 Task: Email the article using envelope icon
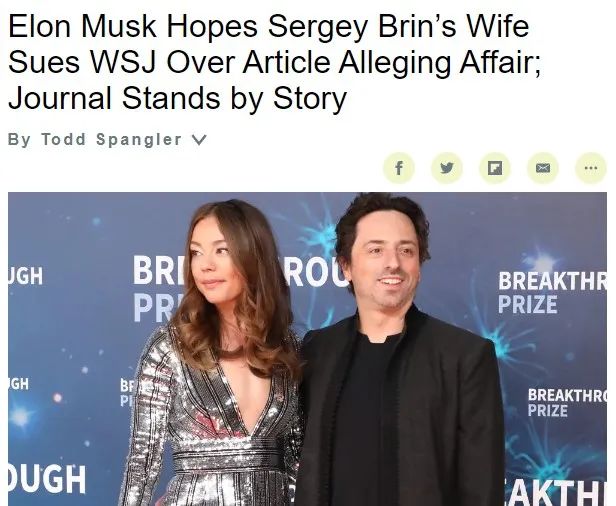tap(543, 168)
